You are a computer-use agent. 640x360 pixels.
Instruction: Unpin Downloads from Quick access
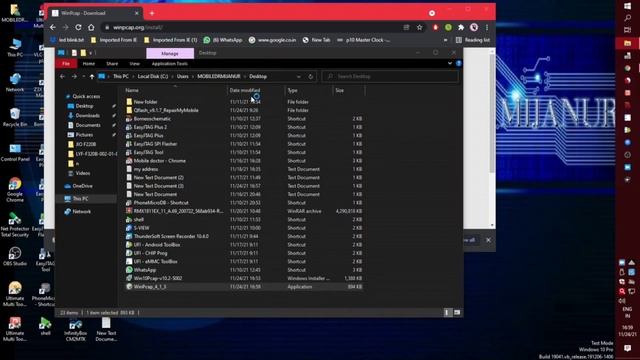click(x=114, y=116)
